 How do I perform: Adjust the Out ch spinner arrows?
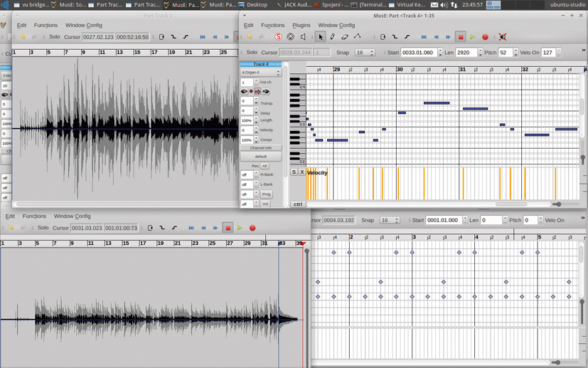tap(256, 82)
